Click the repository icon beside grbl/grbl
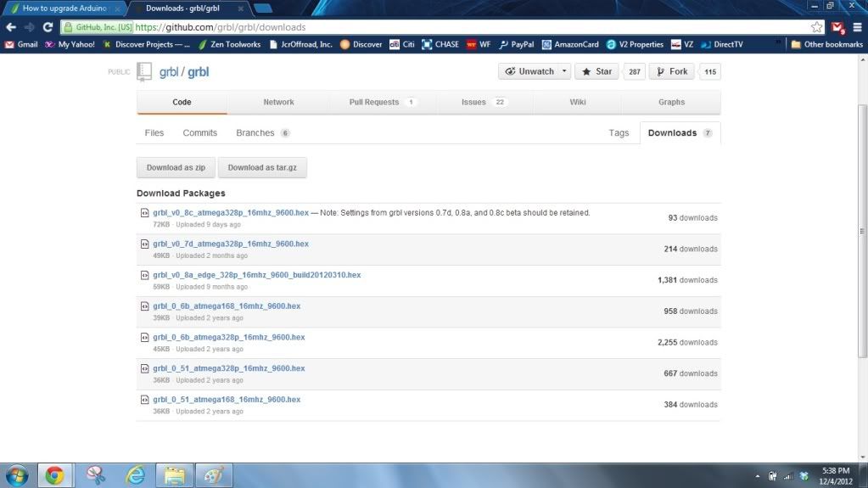Viewport: 868px width, 488px height. 144,71
